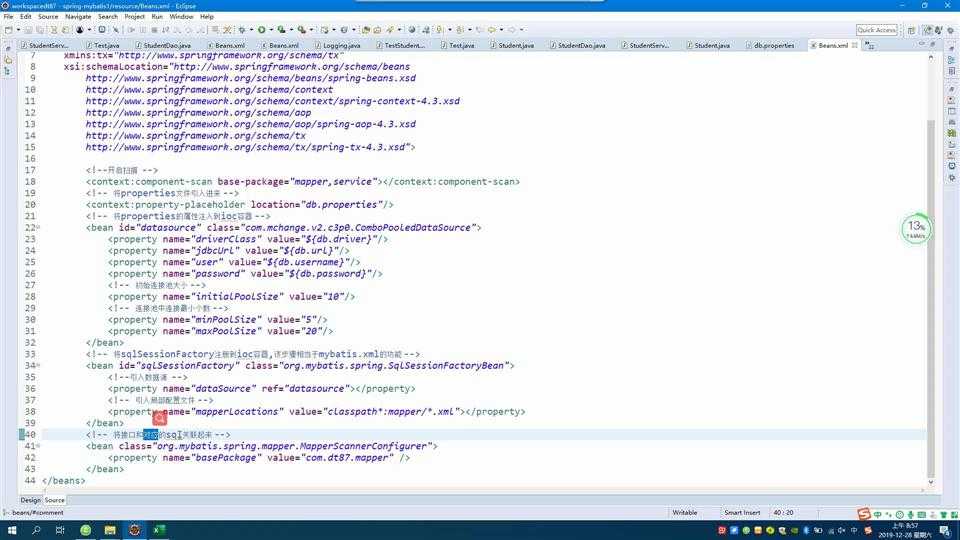Viewport: 960px width, 540px height.
Task: Click the Back navigation arrow in toolbar
Action: [492, 29]
